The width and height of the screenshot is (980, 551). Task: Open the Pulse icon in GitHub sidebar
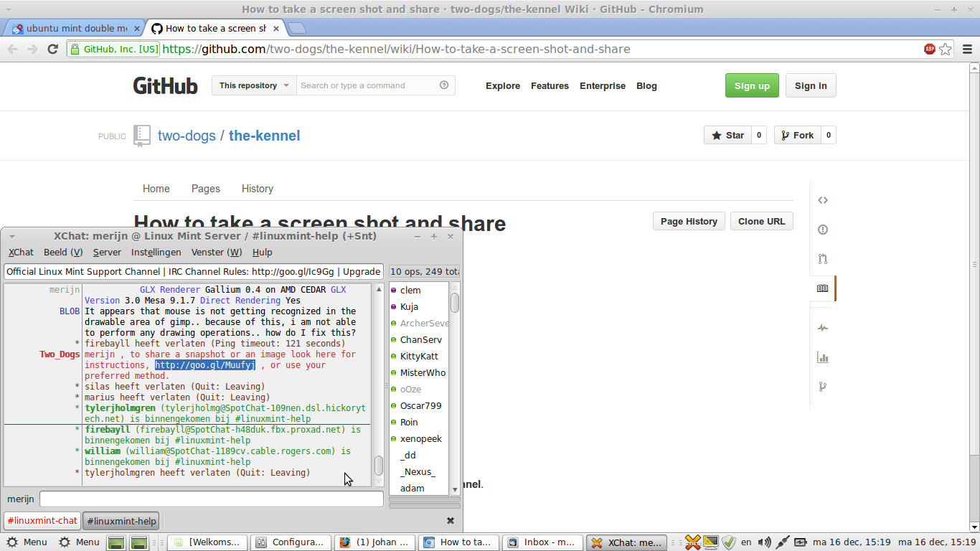(823, 328)
